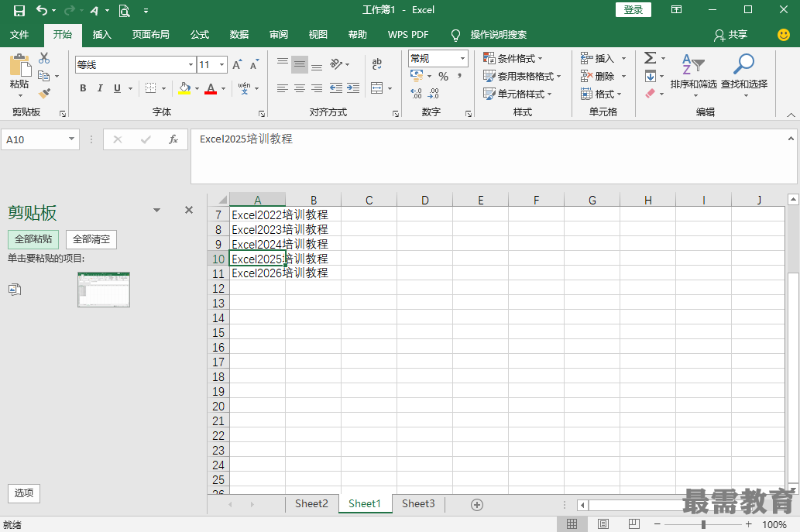The width and height of the screenshot is (800, 532).
Task: Toggle underline formatting
Action: coord(118,88)
